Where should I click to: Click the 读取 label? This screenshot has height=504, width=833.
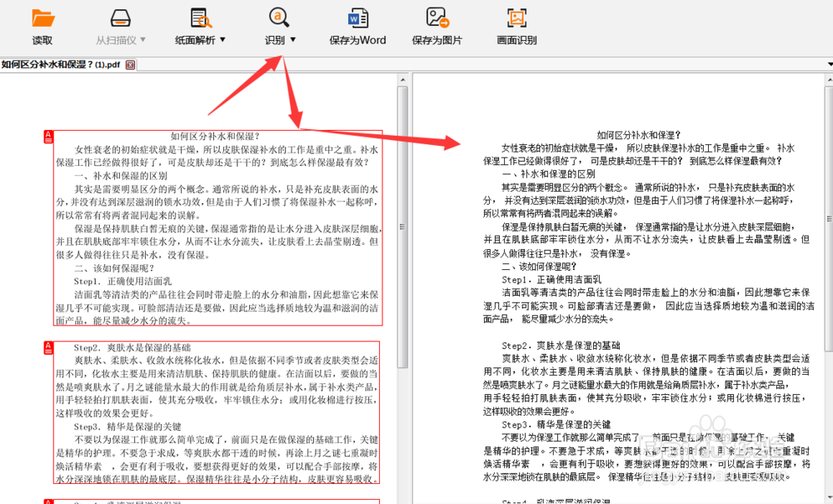(42, 40)
